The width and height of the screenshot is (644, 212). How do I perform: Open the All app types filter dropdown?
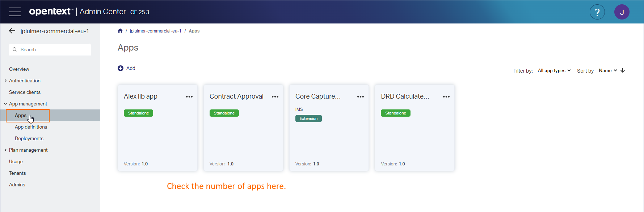(x=554, y=71)
